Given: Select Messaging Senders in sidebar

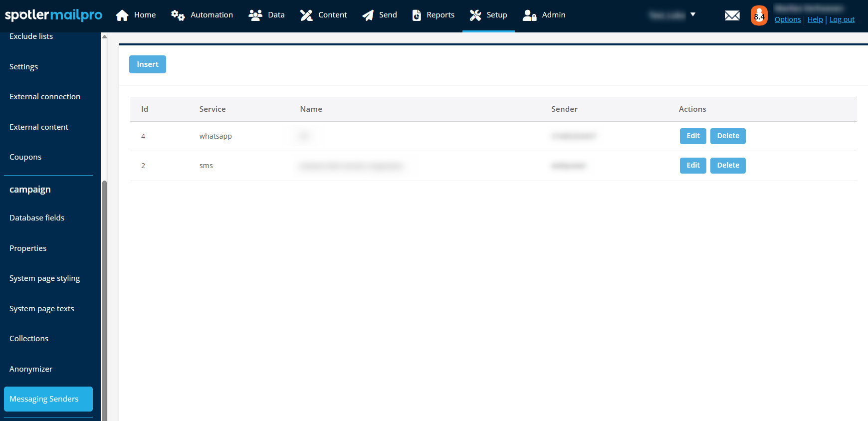Looking at the screenshot, I should click(x=48, y=399).
